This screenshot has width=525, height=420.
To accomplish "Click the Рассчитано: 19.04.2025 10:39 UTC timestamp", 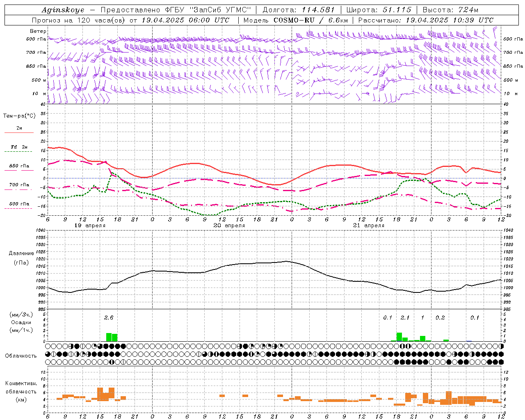I will (x=426, y=20).
